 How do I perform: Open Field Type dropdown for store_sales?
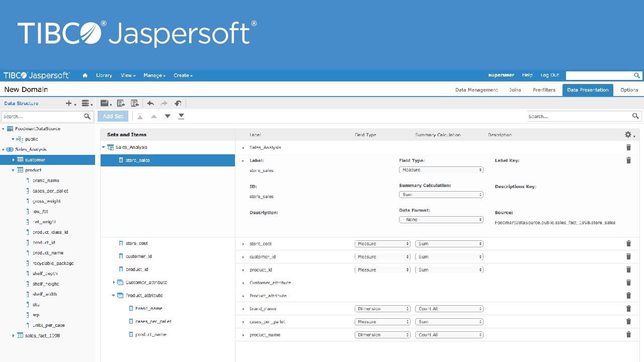(441, 170)
